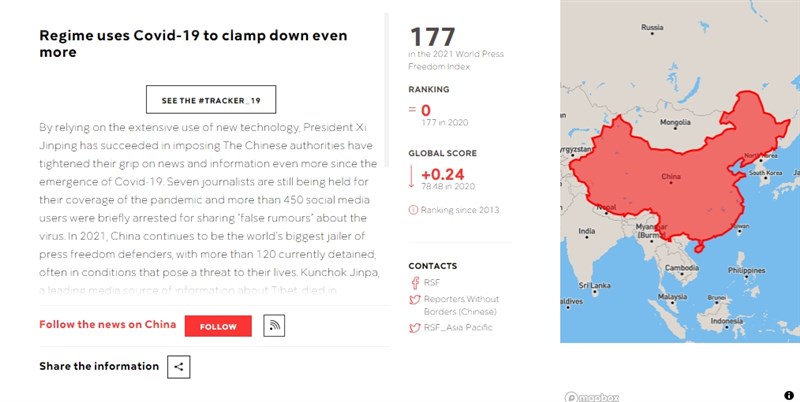Click Mongolia on the map
This screenshot has width=800, height=402.
pos(675,122)
